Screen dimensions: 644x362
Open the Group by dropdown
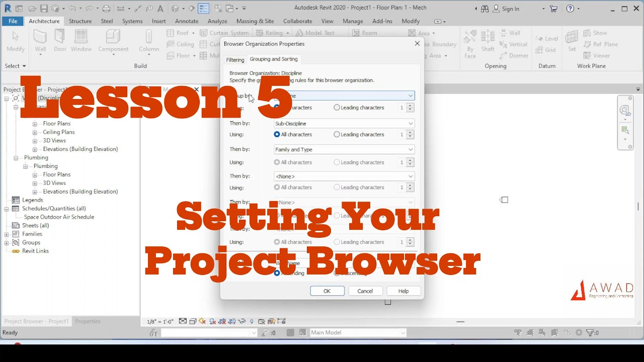coord(344,96)
